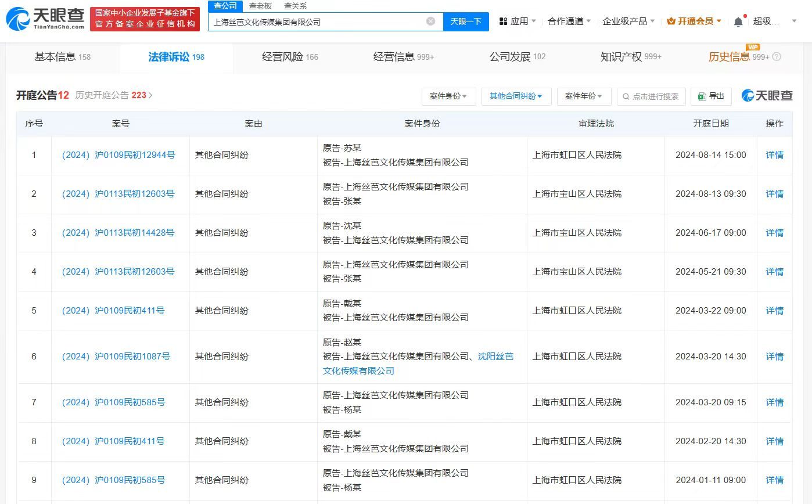Open the notification bell icon

pos(737,20)
